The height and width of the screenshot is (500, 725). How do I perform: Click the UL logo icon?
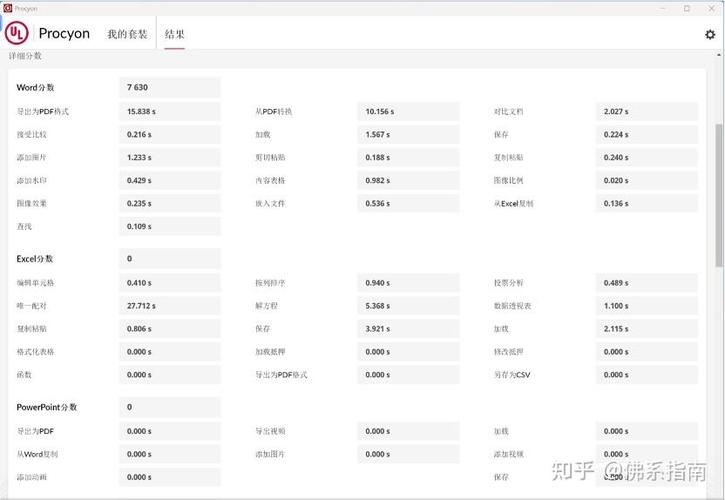[16, 33]
